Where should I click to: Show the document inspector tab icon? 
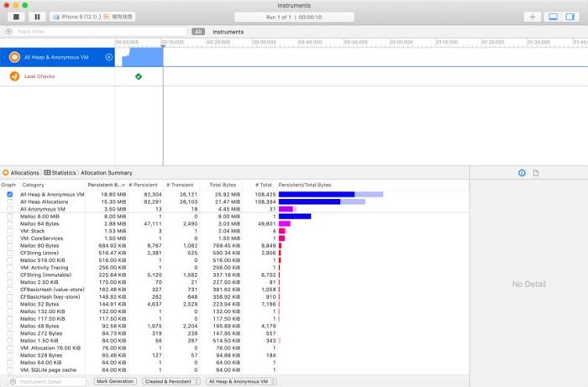pyautogui.click(x=536, y=173)
